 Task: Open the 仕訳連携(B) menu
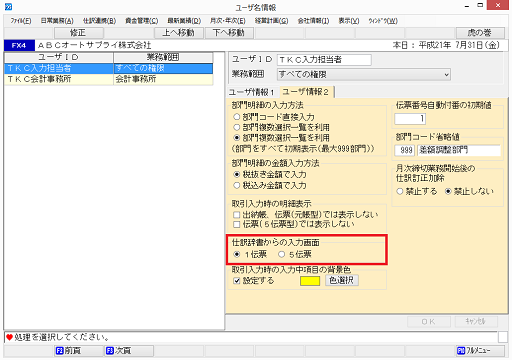[99, 21]
